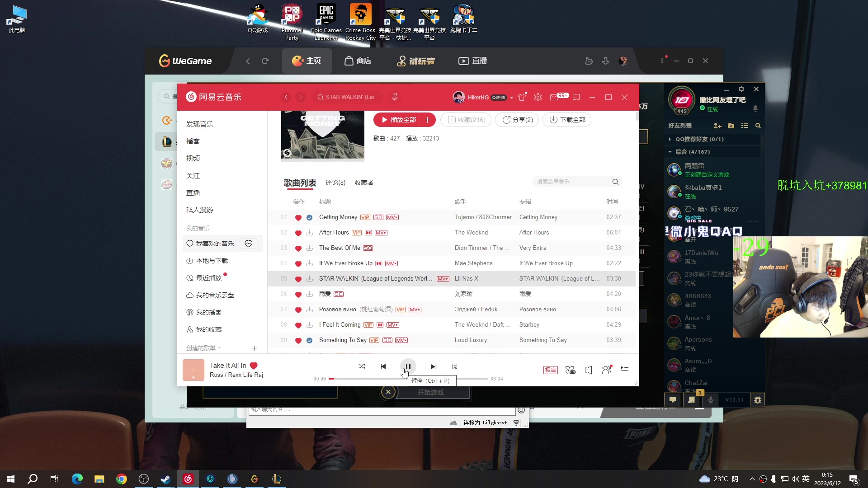Switch to 收藏者 tab
Image resolution: width=868 pixels, height=488 pixels.
[364, 183]
